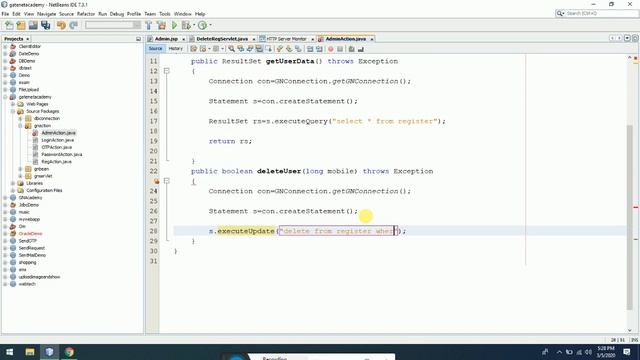Select OTPAction.java in project tree
Screen dimensions: 640x360
tap(57, 147)
